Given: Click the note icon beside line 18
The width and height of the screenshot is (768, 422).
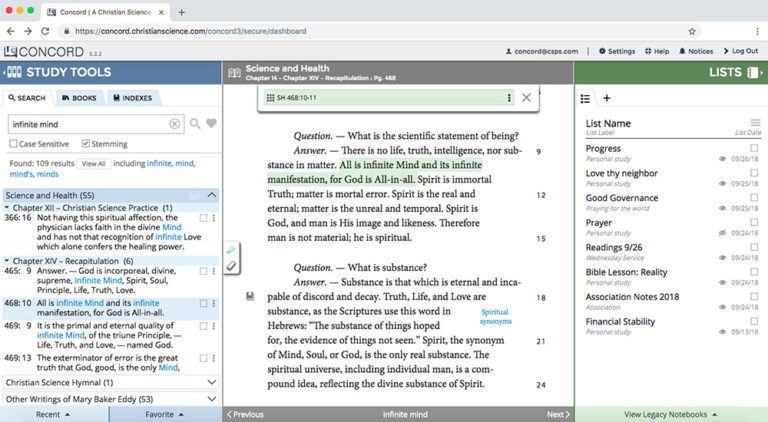Looking at the screenshot, I should coord(249,296).
